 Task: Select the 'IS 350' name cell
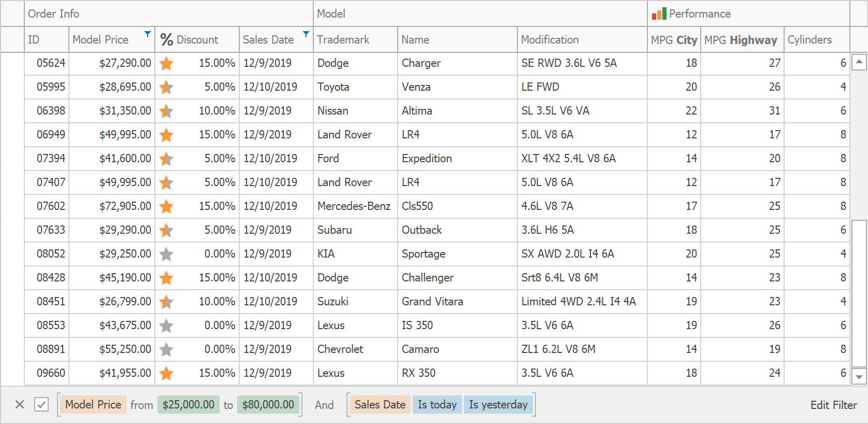coord(457,326)
